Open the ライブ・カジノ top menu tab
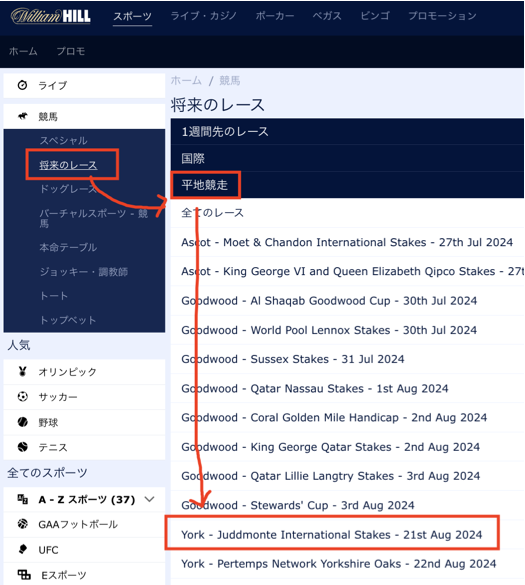The height and width of the screenshot is (585, 525). (203, 16)
